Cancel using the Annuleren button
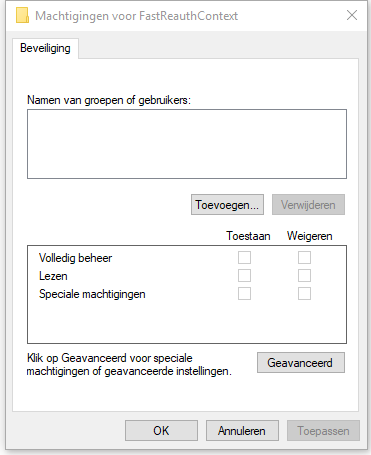371x455 pixels. pos(242,431)
